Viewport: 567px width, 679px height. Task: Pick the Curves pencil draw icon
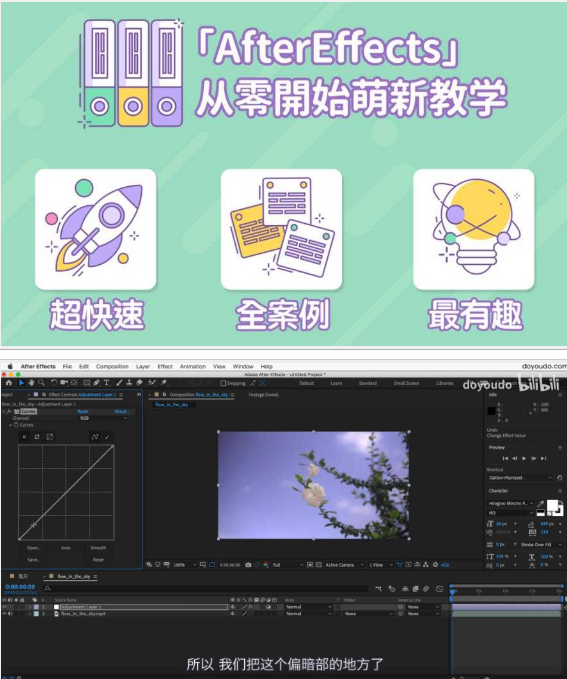(x=107, y=436)
